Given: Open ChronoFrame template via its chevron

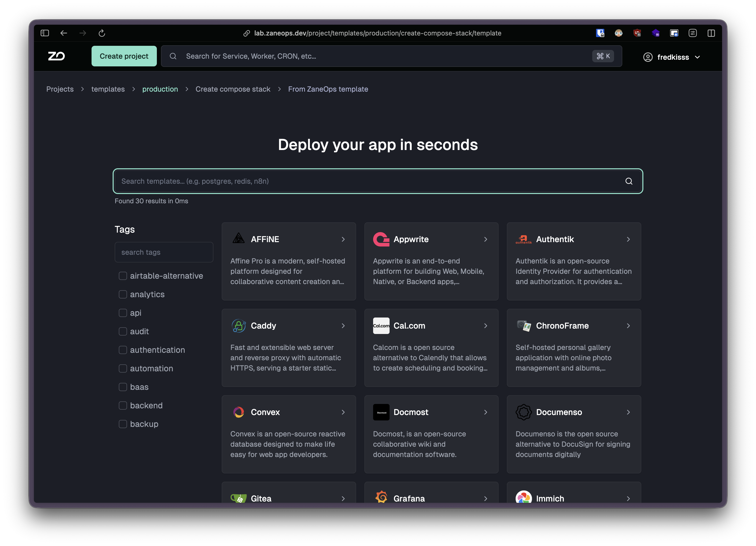Looking at the screenshot, I should click(x=628, y=325).
